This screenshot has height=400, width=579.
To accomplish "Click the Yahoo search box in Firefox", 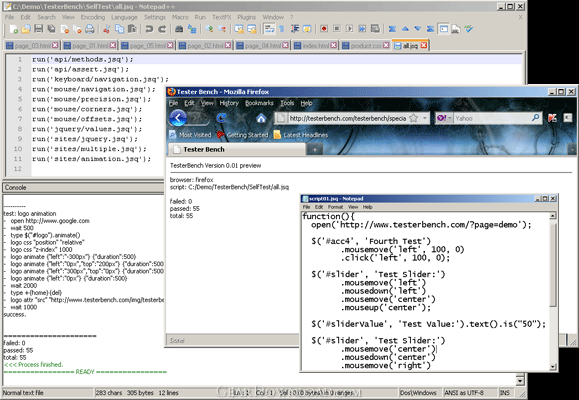I will pyautogui.click(x=492, y=118).
